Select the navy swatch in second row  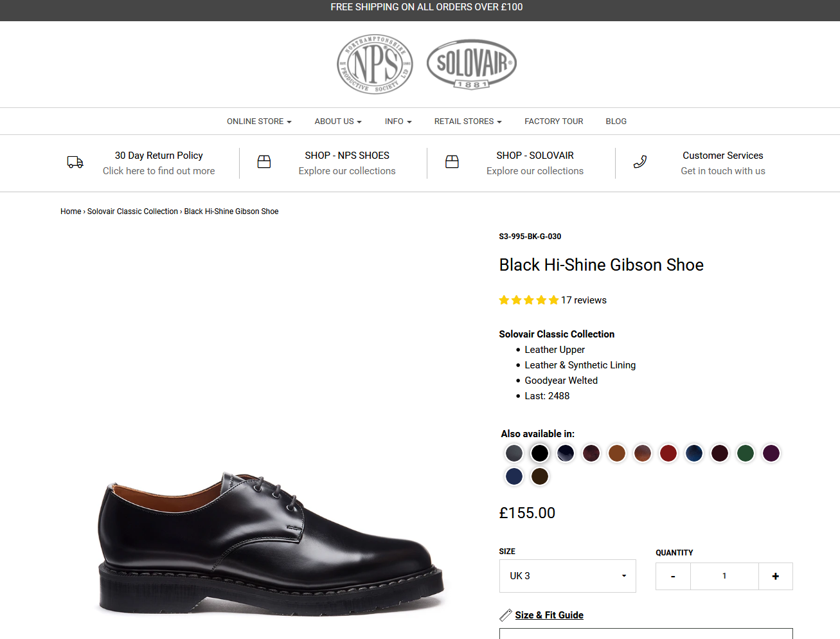click(x=514, y=476)
